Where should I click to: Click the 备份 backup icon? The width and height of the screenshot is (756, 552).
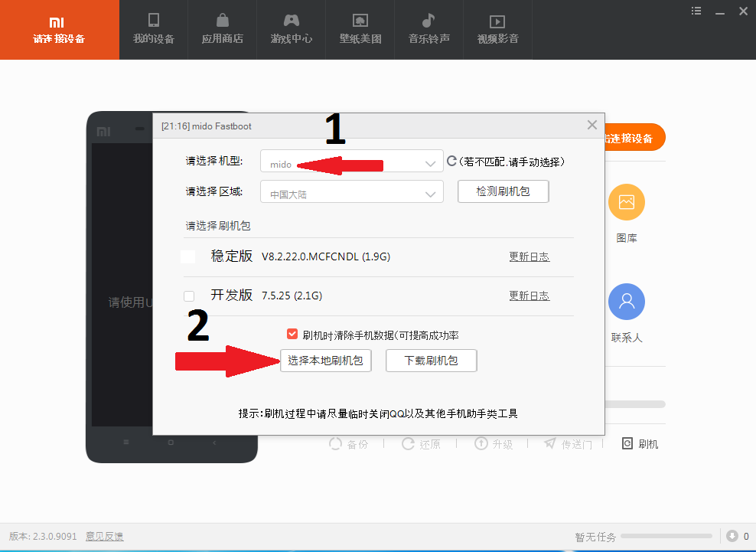[335, 443]
